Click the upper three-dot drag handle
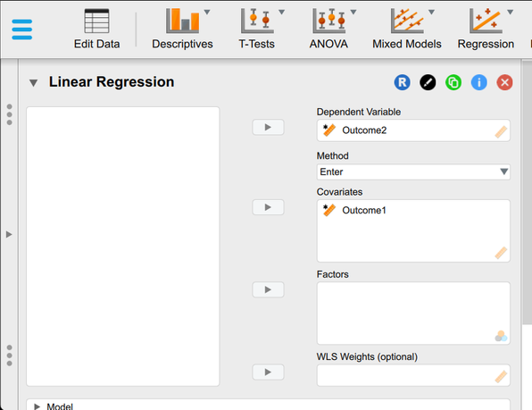Image resolution: width=532 pixels, height=410 pixels. 10,114
